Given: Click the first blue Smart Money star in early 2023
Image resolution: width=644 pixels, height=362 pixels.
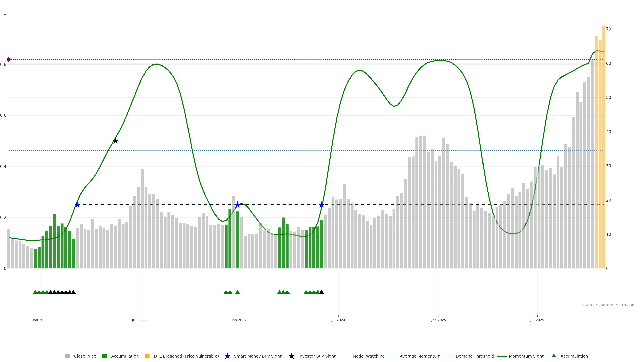Looking at the screenshot, I should (77, 205).
